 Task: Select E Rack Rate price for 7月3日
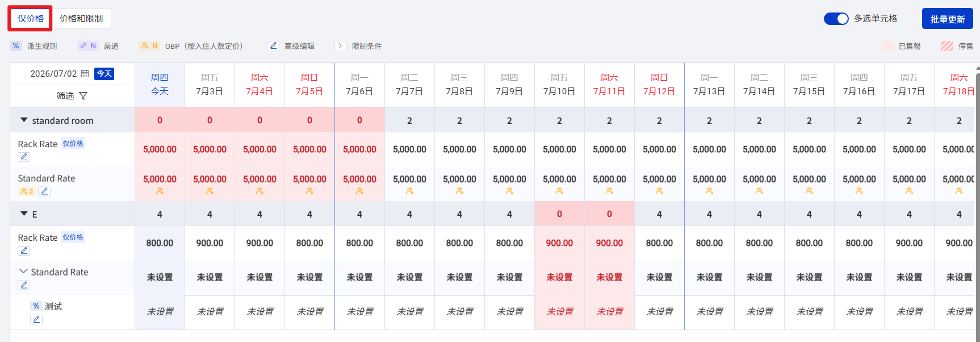click(210, 243)
